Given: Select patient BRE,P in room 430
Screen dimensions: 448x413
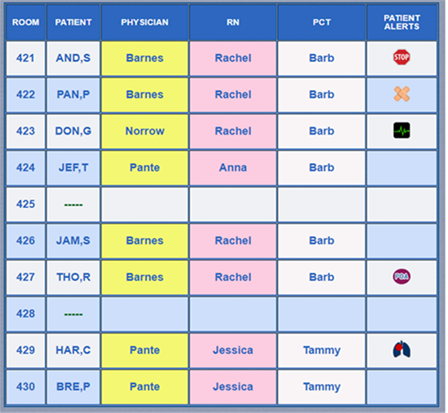Looking at the screenshot, I should (73, 387).
